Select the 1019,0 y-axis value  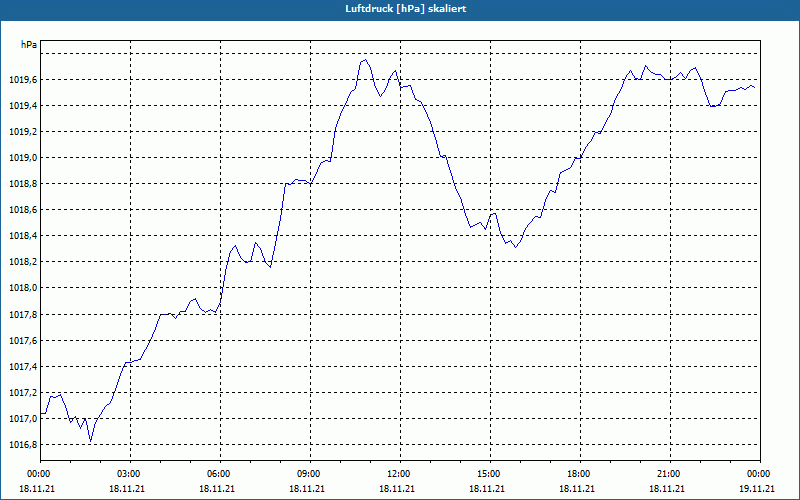coord(23,158)
